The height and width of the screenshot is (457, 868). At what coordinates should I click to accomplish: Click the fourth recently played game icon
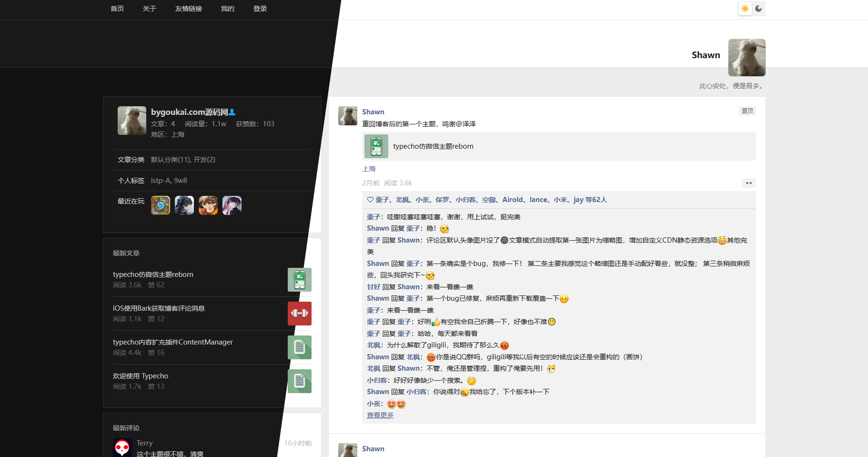pos(232,205)
